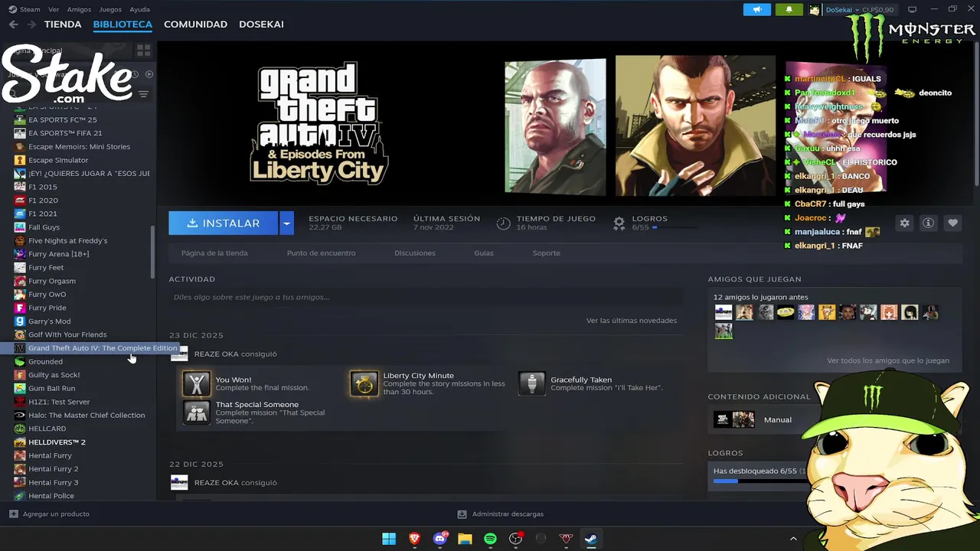Screen dimensions: 980x551
Task: Click the Steam icon in the taskbar
Action: [x=591, y=539]
